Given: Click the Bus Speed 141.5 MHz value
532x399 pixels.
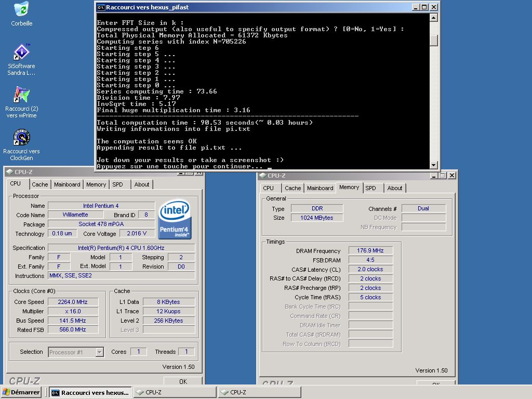Looking at the screenshot, I should tap(73, 321).
